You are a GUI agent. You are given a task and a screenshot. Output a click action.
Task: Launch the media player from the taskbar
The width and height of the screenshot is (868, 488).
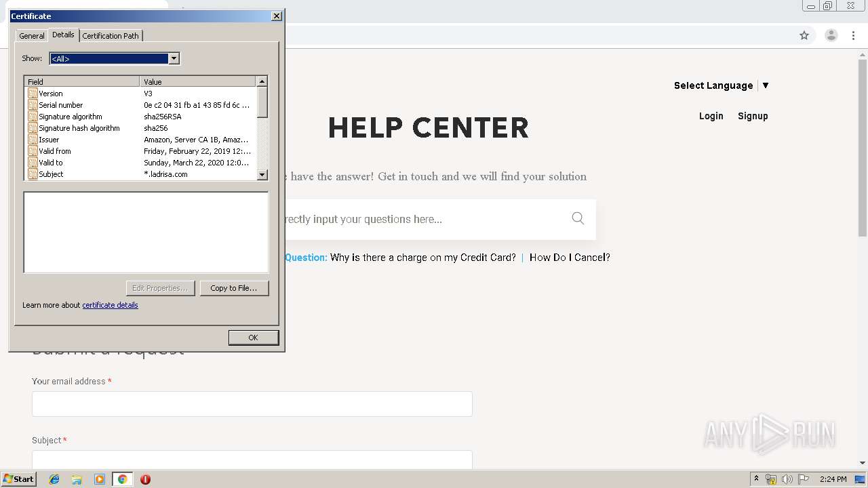coord(100,479)
